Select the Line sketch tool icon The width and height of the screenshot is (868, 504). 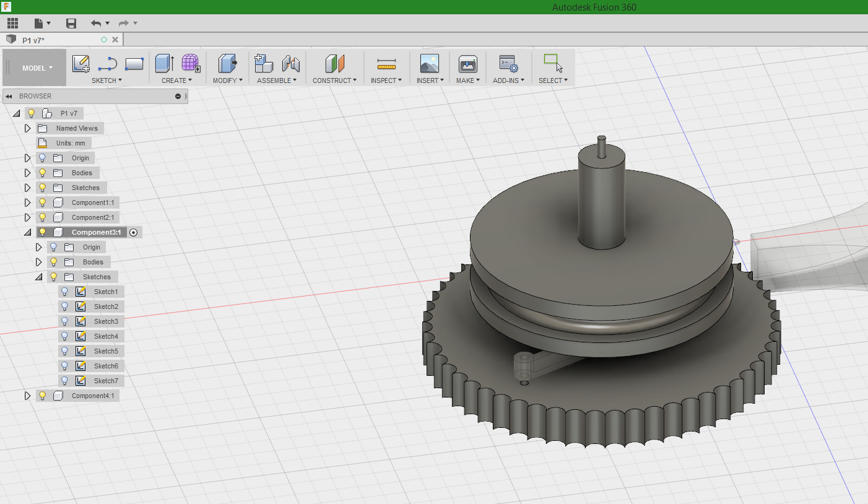pos(108,64)
